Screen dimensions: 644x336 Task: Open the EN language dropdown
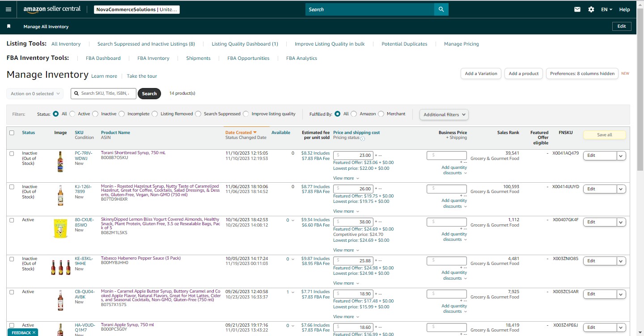coord(606,9)
